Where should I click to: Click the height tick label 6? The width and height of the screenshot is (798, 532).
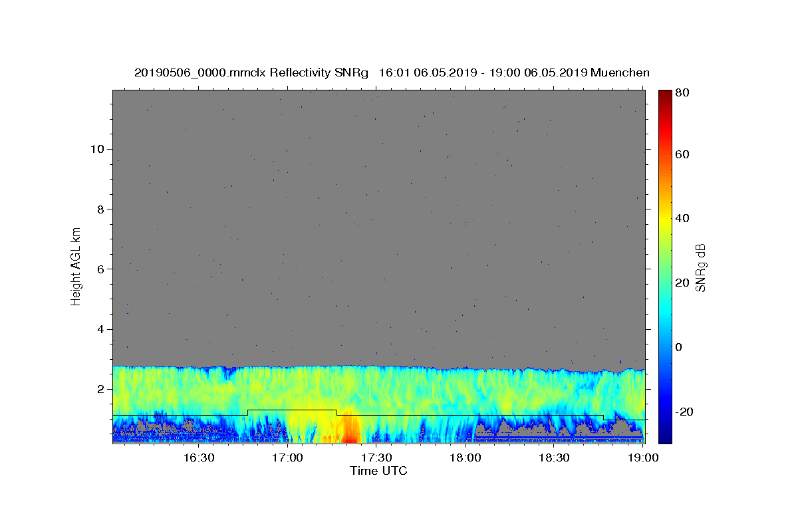(x=102, y=269)
